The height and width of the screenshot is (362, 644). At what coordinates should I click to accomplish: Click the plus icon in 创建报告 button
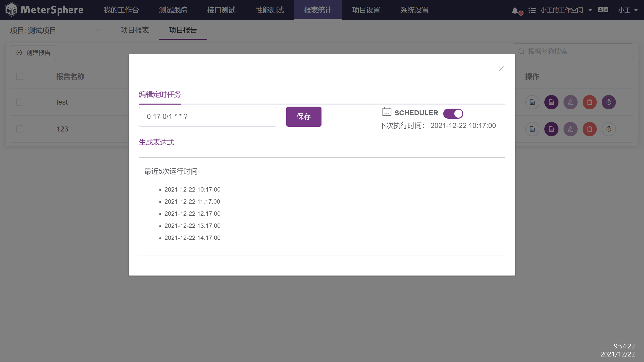point(19,53)
